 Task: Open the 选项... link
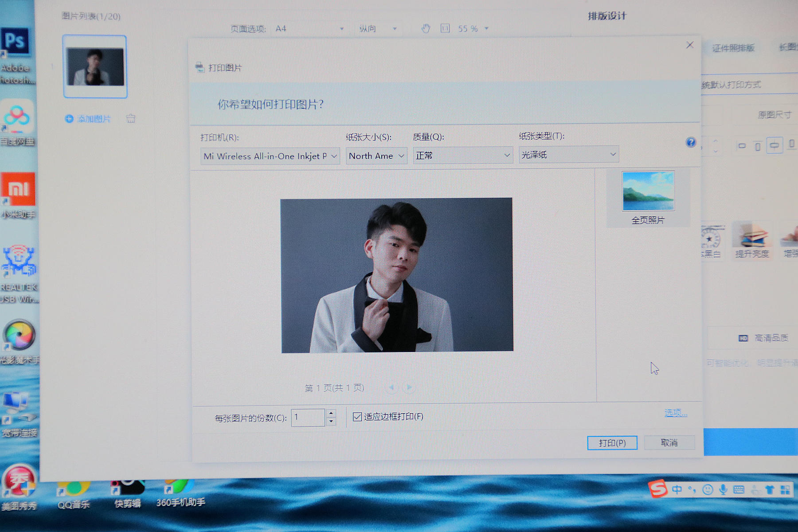click(676, 413)
